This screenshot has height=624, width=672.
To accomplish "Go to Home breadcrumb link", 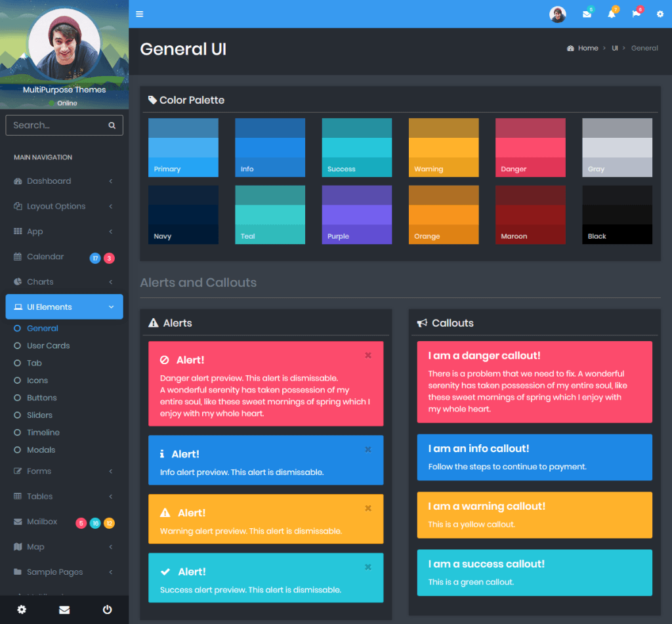I will [x=587, y=48].
